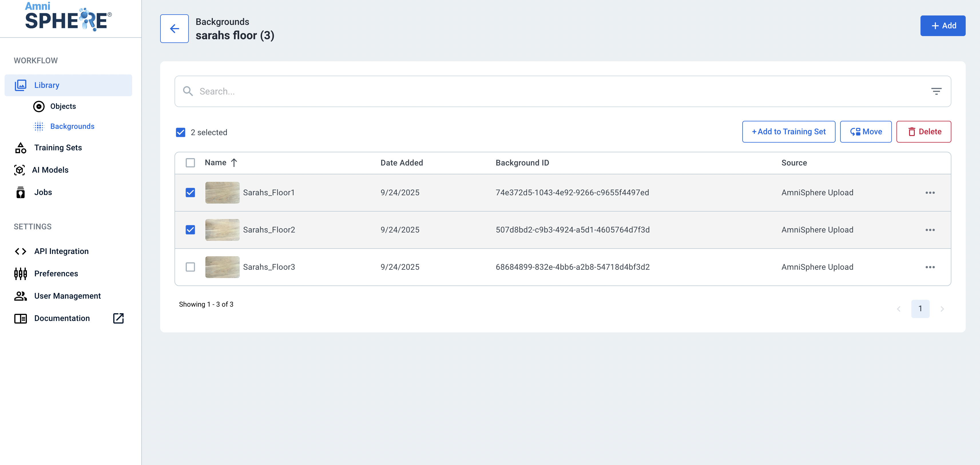This screenshot has height=465, width=980.
Task: Click the search magnifier icon
Action: click(188, 91)
